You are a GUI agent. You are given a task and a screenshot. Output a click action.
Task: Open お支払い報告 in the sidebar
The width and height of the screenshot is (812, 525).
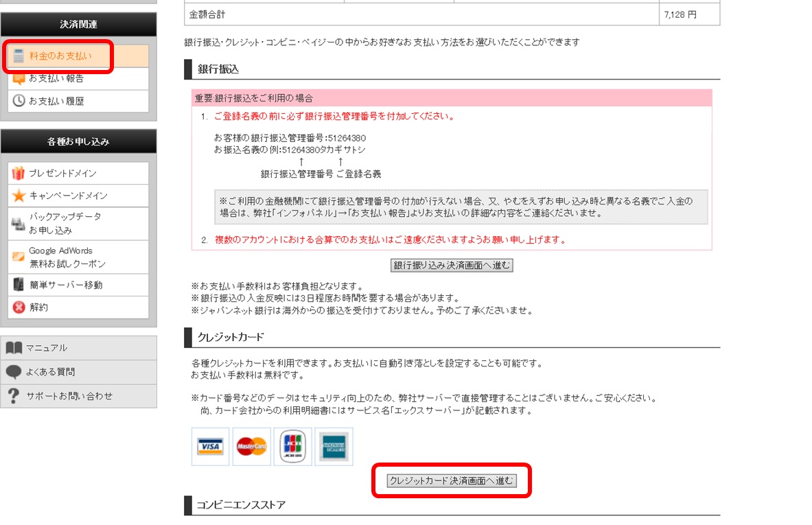click(x=56, y=78)
